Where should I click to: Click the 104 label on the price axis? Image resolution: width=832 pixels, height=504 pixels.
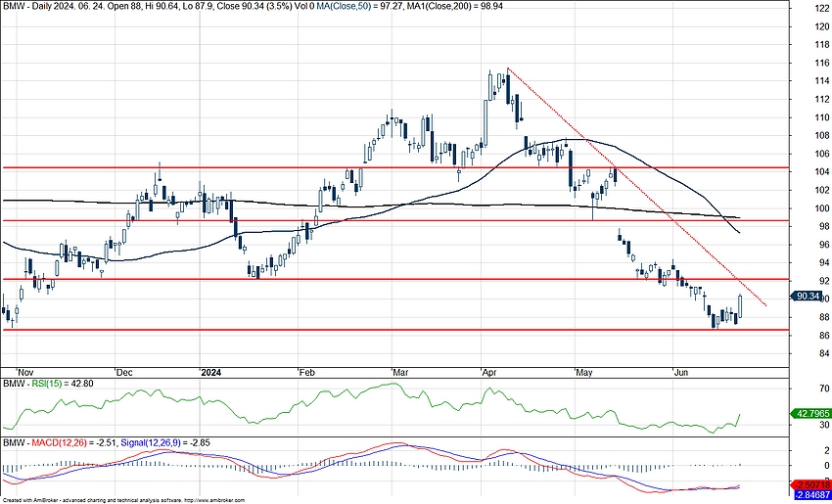(x=823, y=172)
